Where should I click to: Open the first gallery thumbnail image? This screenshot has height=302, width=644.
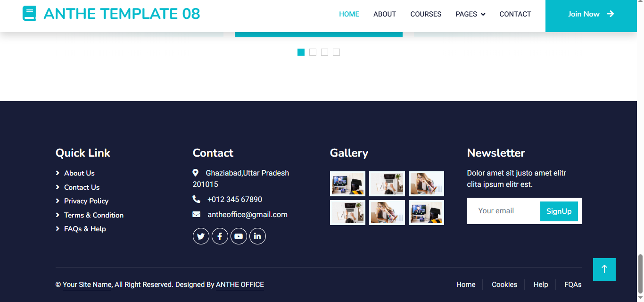347,184
